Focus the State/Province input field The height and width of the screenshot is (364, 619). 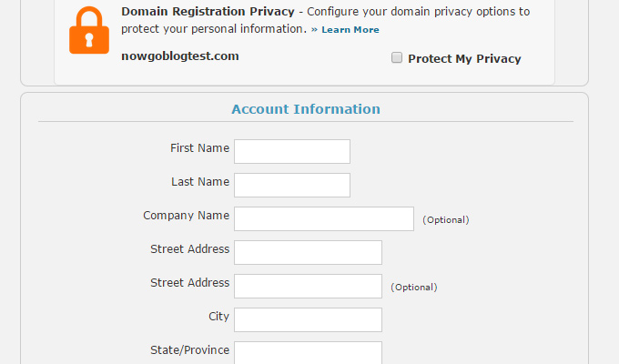click(308, 353)
